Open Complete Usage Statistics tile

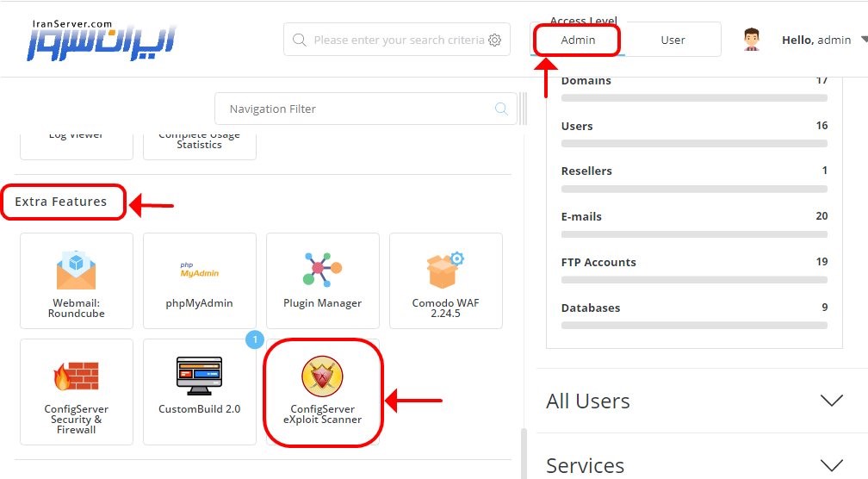[199, 145]
